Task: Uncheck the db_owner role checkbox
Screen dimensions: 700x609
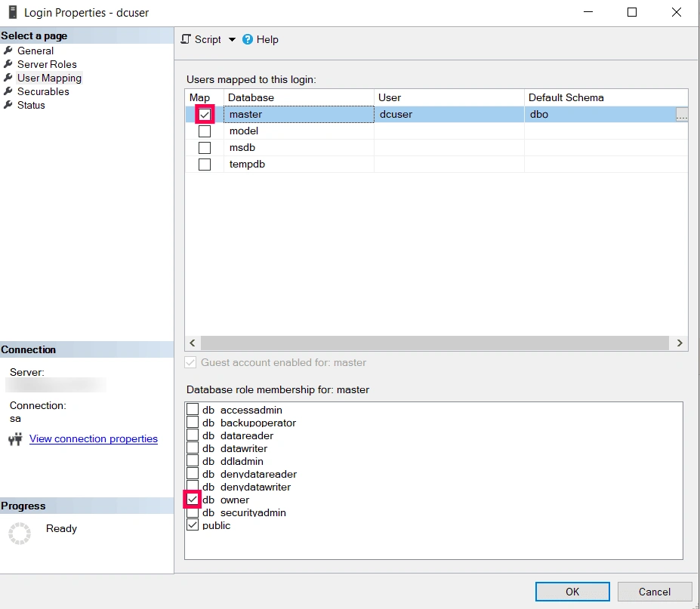Action: (x=193, y=500)
